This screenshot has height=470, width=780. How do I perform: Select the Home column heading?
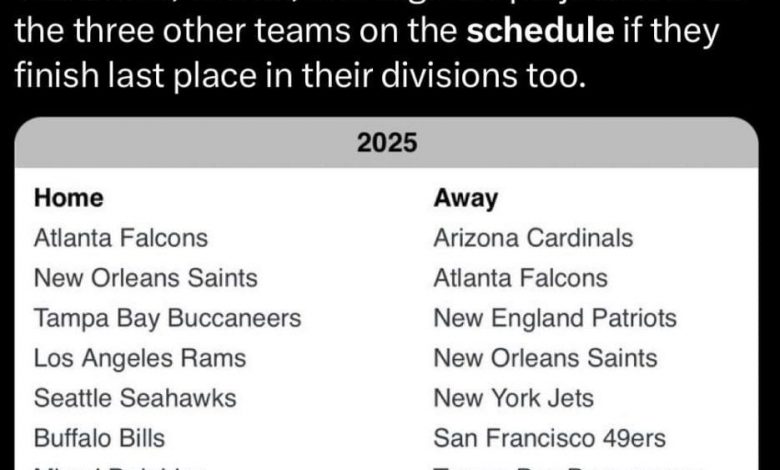68,198
